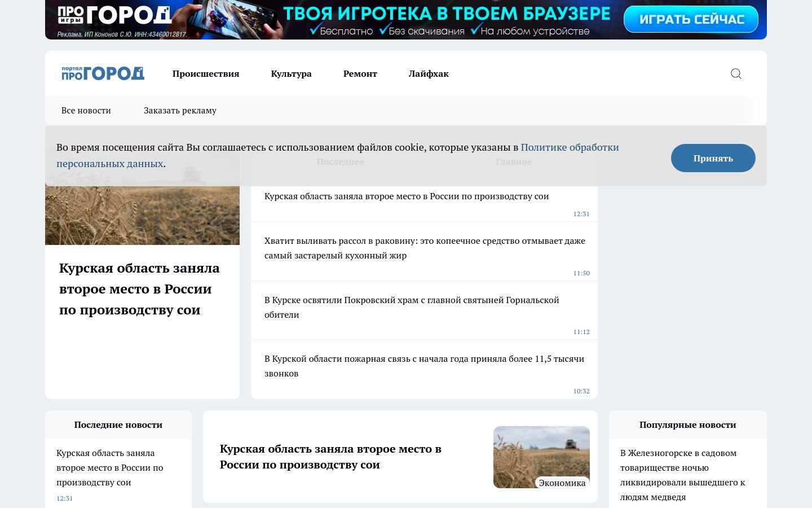The height and width of the screenshot is (508, 812).
Task: Click the ИГРАТЬ СЕЙЧАС banner button
Action: click(x=691, y=20)
